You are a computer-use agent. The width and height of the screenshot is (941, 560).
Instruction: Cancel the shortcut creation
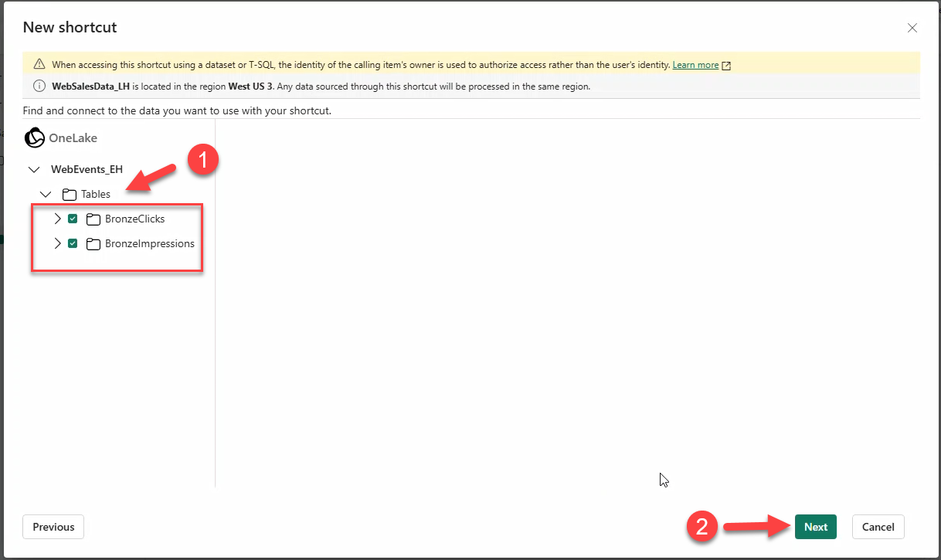click(x=878, y=527)
